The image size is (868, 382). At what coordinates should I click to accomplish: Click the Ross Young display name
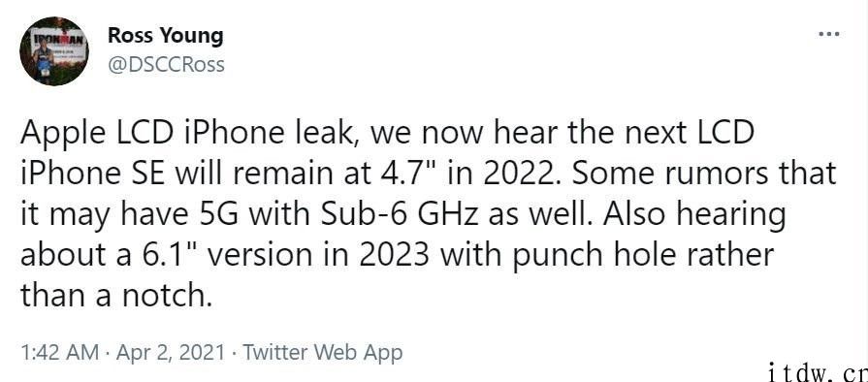pos(166,36)
